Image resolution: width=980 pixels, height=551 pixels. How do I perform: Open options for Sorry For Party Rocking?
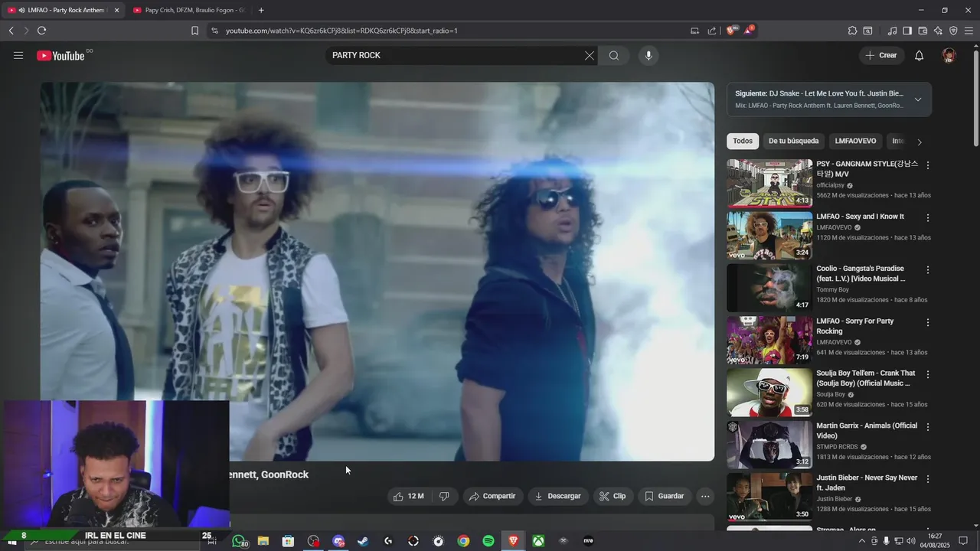click(x=928, y=322)
